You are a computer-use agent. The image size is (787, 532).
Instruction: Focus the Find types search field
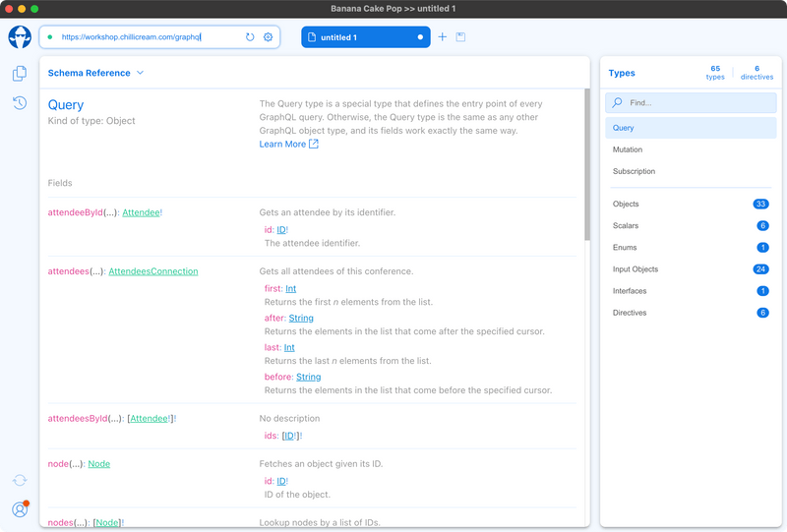click(691, 103)
